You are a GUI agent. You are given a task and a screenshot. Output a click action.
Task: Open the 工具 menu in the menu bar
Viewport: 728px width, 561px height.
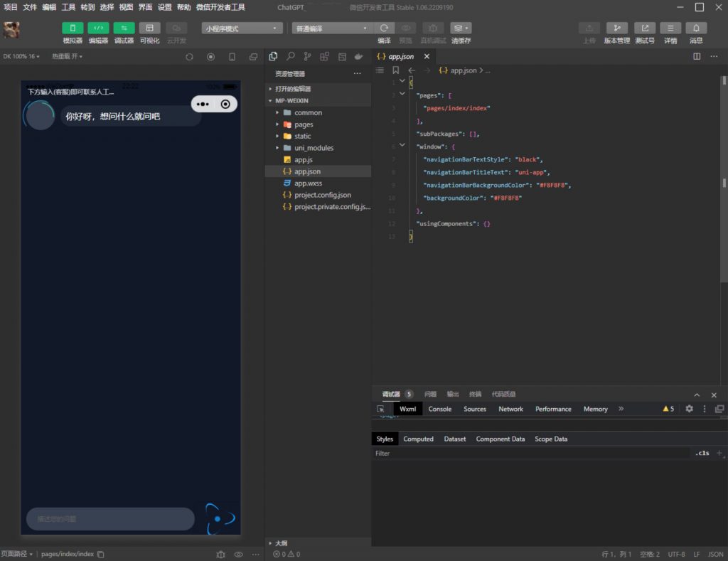click(x=68, y=7)
